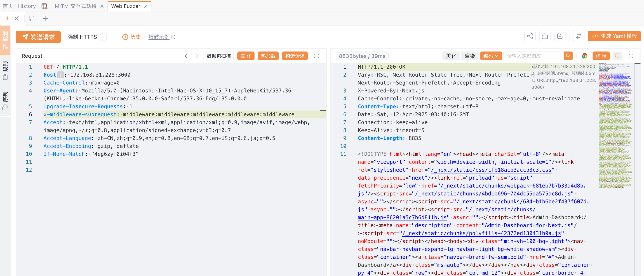
Task: Click the paper-plane 发送请求 send button
Action: (x=38, y=37)
